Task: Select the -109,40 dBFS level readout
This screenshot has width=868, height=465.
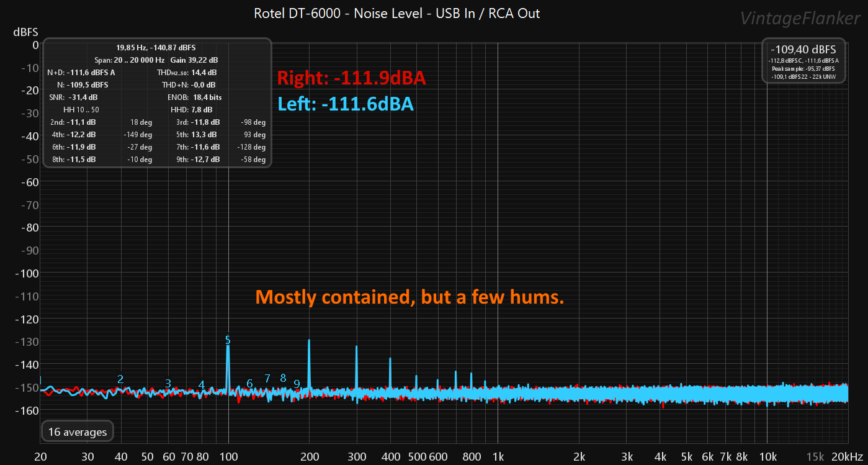Action: tap(803, 50)
